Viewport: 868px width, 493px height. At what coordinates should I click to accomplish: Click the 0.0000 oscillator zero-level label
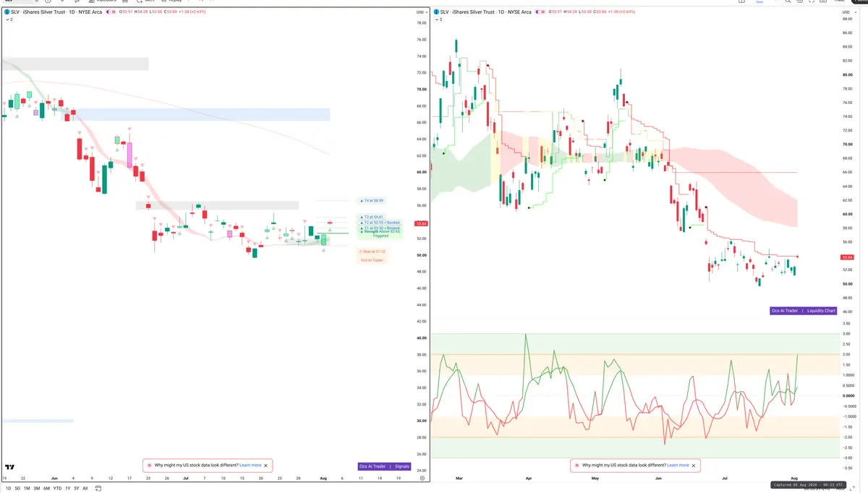pyautogui.click(x=848, y=395)
